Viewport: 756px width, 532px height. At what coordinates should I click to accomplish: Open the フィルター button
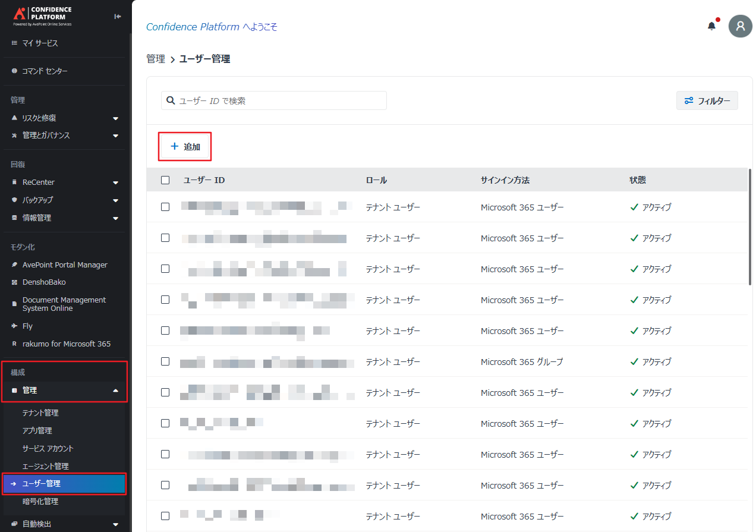(x=707, y=100)
